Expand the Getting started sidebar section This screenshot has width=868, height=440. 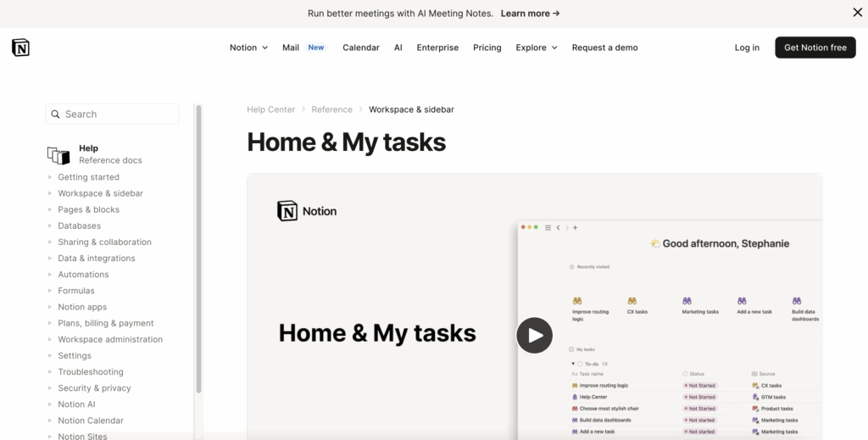coord(50,177)
